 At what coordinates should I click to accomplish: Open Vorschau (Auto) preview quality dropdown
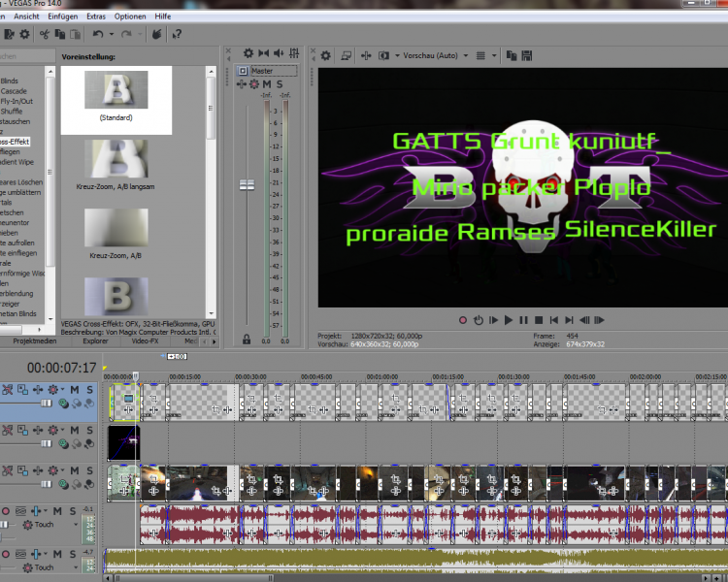pos(466,55)
